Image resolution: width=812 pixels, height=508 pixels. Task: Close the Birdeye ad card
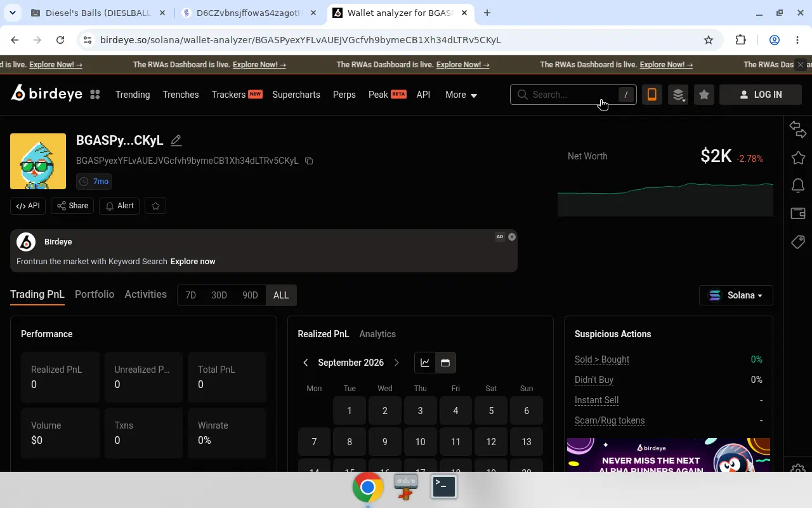(x=512, y=237)
